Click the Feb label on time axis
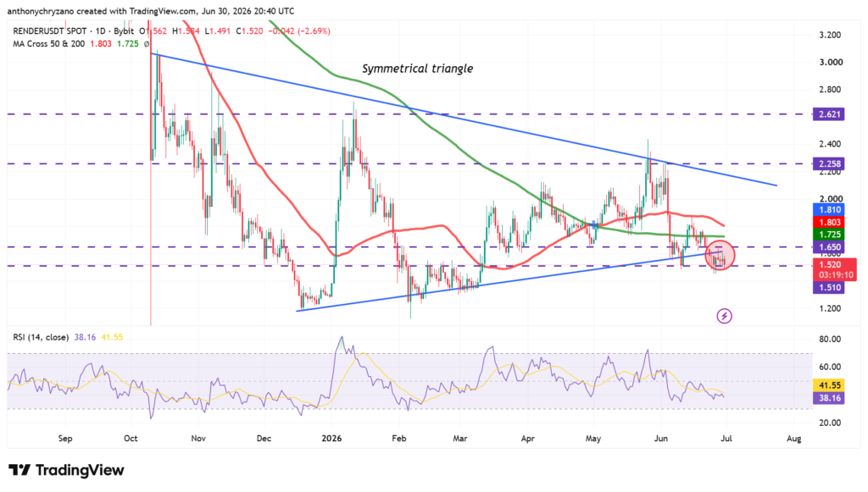 coord(398,439)
